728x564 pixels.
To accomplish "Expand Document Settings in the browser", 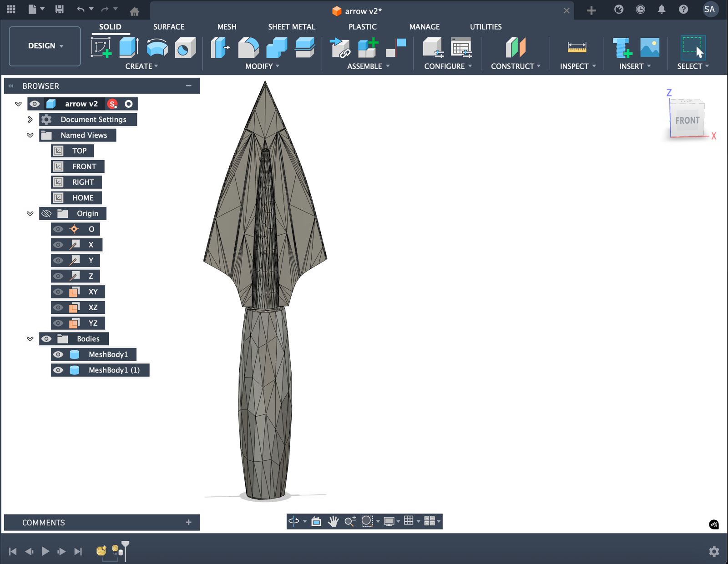I will click(x=30, y=119).
